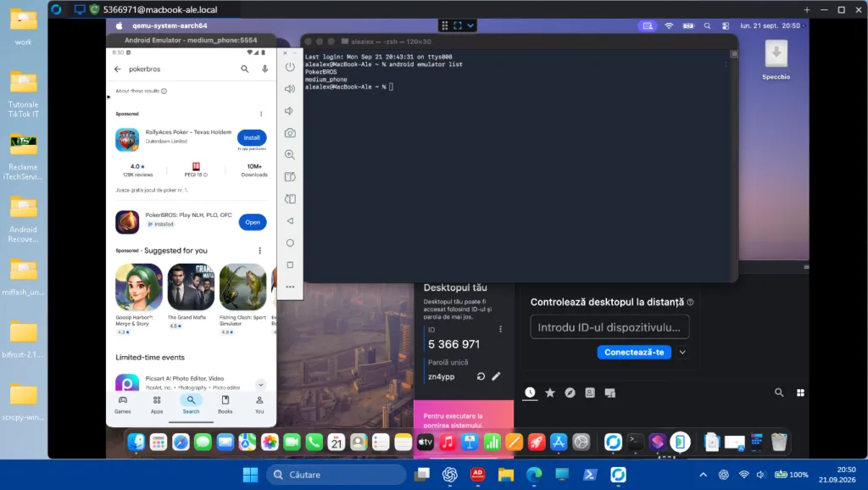
Task: Open options for Suggested for you section
Action: coord(259,251)
